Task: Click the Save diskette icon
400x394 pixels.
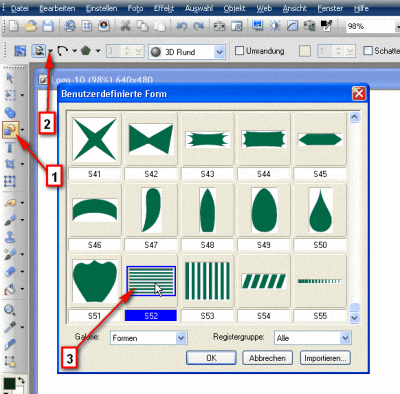Action: point(48,26)
